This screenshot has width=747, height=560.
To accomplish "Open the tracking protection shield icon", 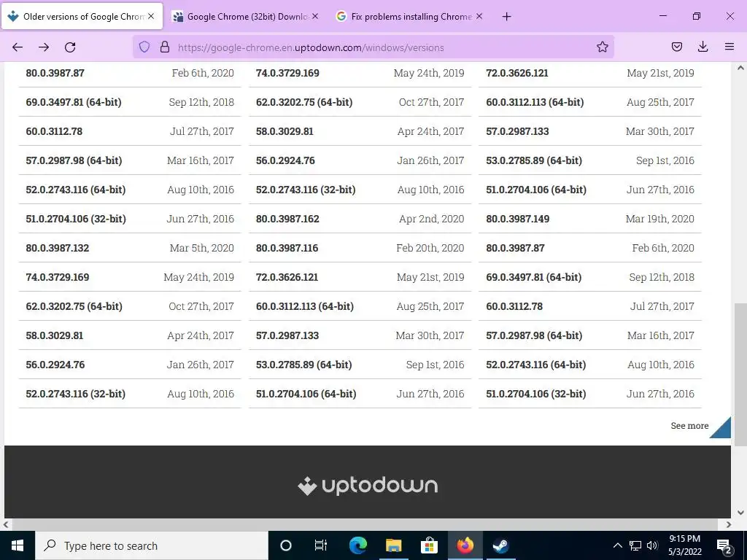I will tap(144, 47).
